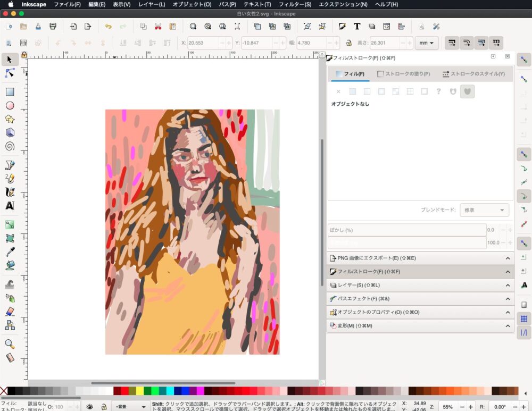This screenshot has height=411, width=532.
Task: Toggle layer visibility eye in status bar
Action: click(90, 407)
